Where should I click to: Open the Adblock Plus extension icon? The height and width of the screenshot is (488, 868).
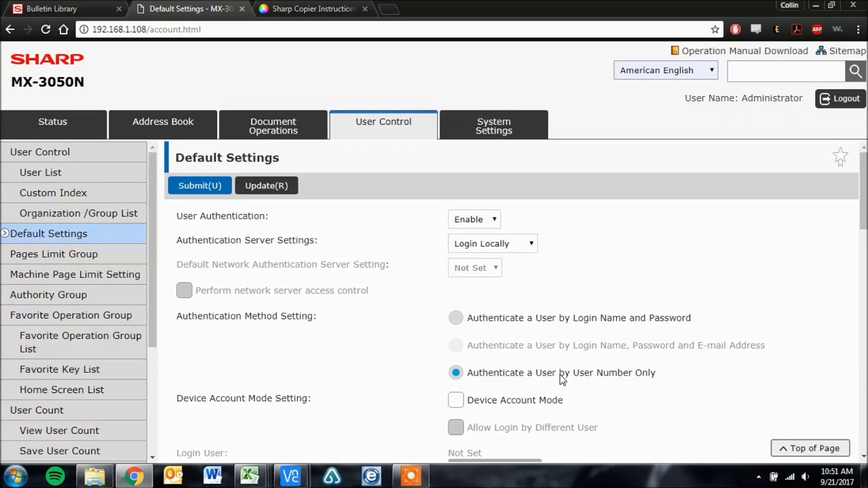817,29
